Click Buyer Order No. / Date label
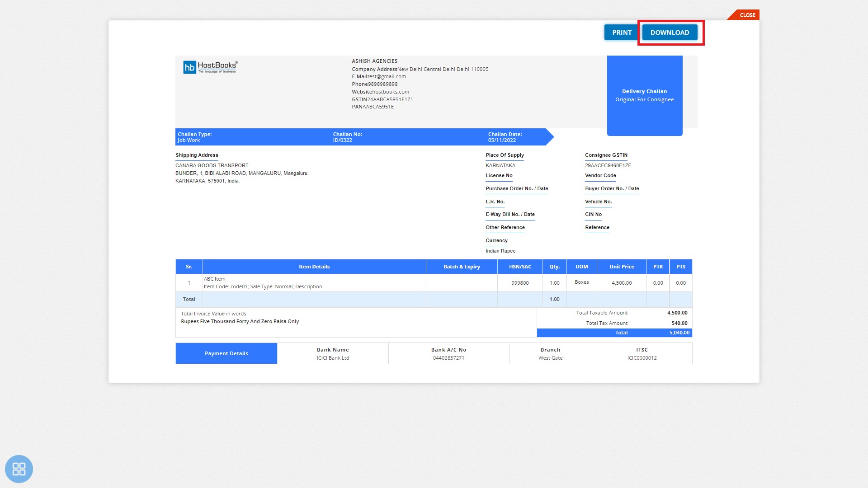The width and height of the screenshot is (868, 488). coord(612,188)
